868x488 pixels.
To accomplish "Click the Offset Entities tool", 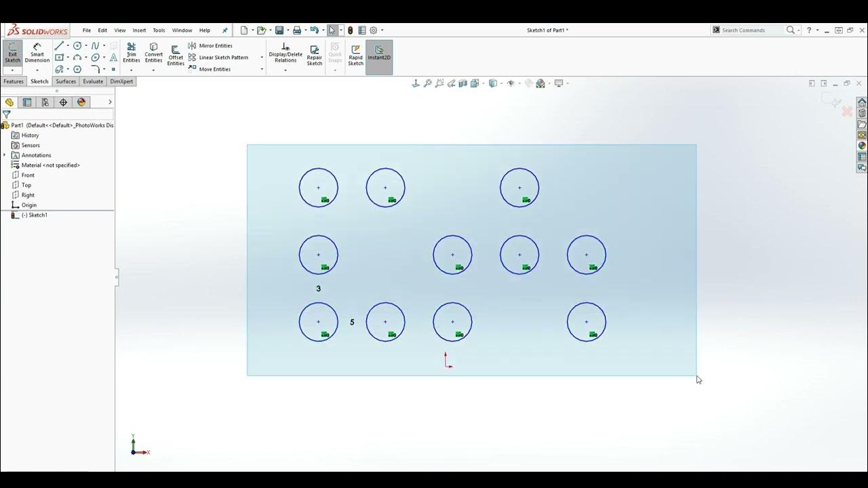I will 176,56.
